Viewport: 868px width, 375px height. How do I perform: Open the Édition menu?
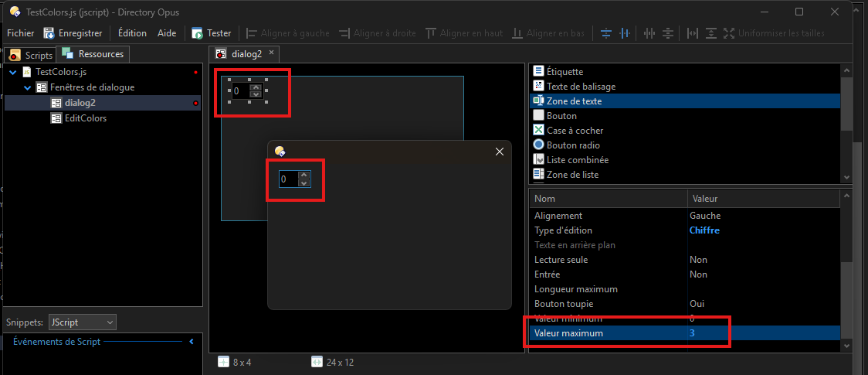pos(132,33)
